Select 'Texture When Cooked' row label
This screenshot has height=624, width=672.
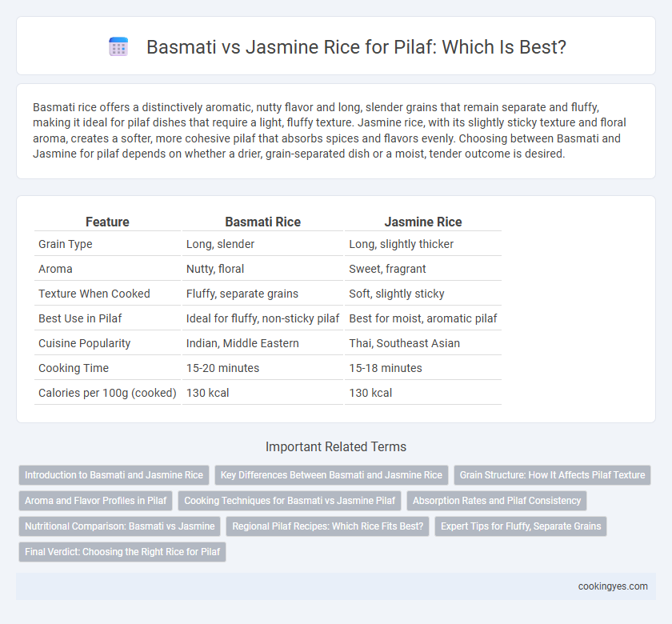[94, 294]
